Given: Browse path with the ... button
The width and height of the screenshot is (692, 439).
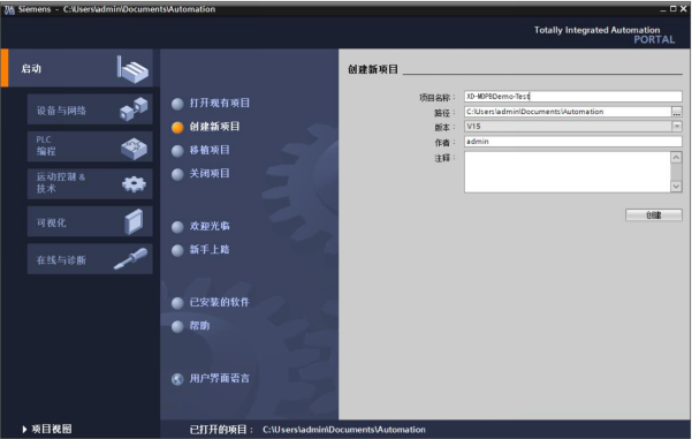Looking at the screenshot, I should (677, 112).
